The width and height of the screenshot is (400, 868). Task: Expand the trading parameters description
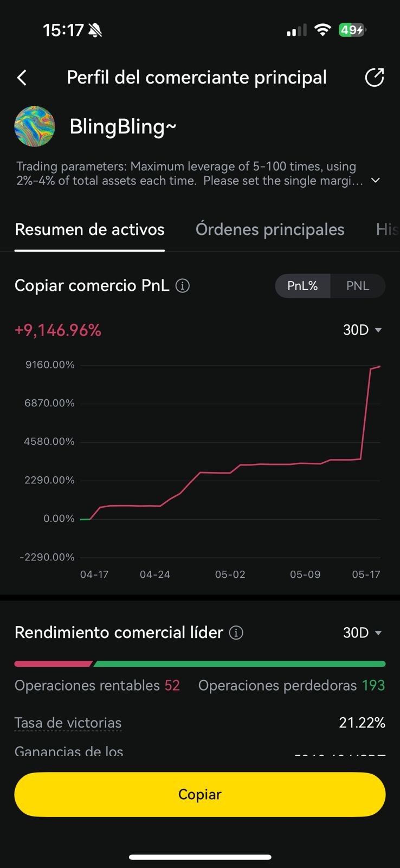375,181
